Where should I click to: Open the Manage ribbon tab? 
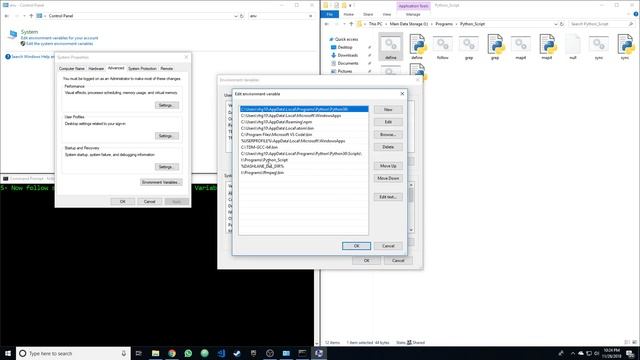click(413, 14)
